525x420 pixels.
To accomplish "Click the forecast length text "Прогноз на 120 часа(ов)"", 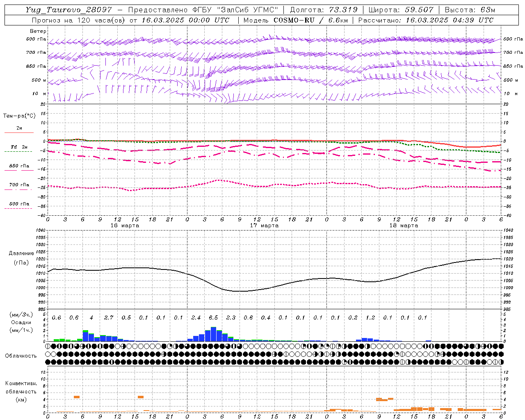I will click(79, 20).
